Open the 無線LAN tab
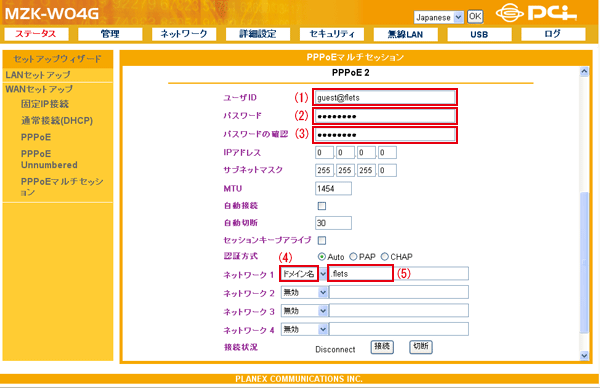This screenshot has height=388, width=600. pos(405,34)
